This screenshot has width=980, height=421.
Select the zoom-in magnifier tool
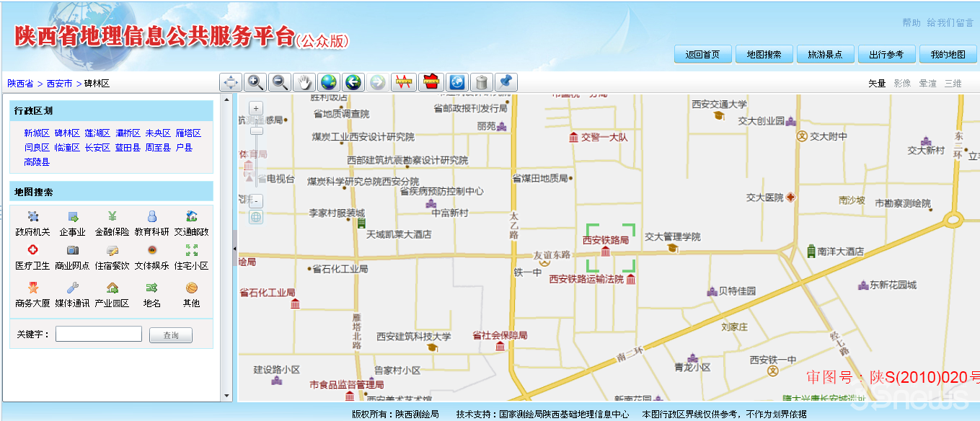pos(255,82)
